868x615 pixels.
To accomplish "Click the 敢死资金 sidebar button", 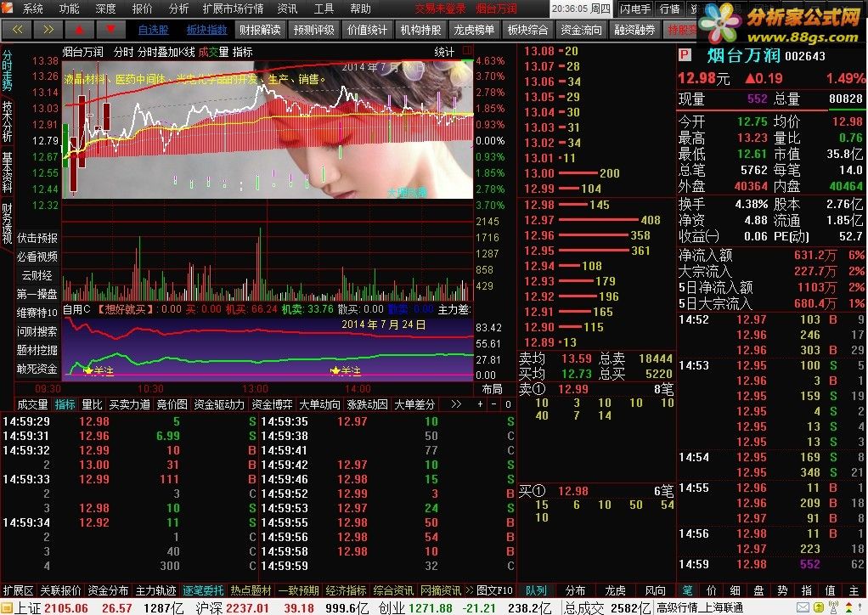I will pos(37,369).
